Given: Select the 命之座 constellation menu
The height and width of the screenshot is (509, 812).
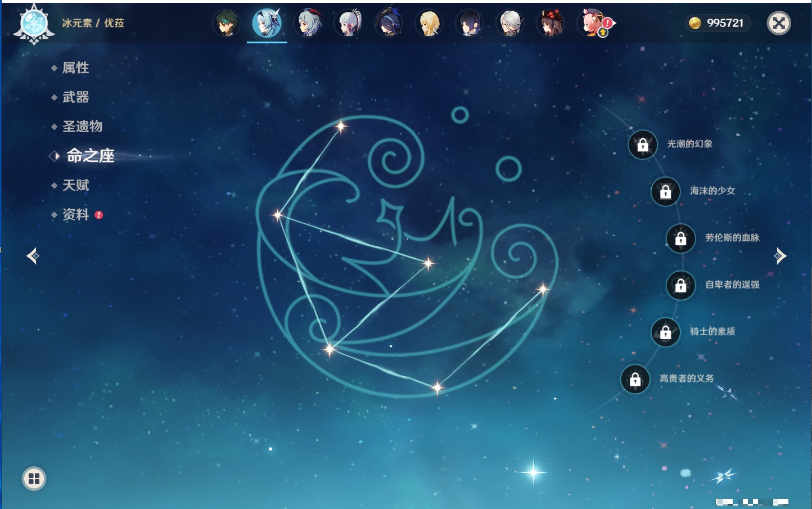Looking at the screenshot, I should click(90, 156).
